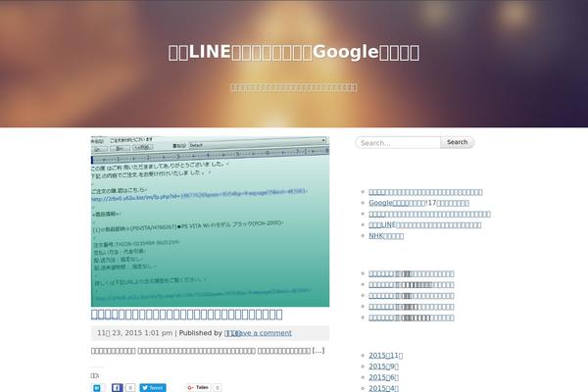
Task: Open the blog title containing LINE and Google
Action: tap(294, 52)
